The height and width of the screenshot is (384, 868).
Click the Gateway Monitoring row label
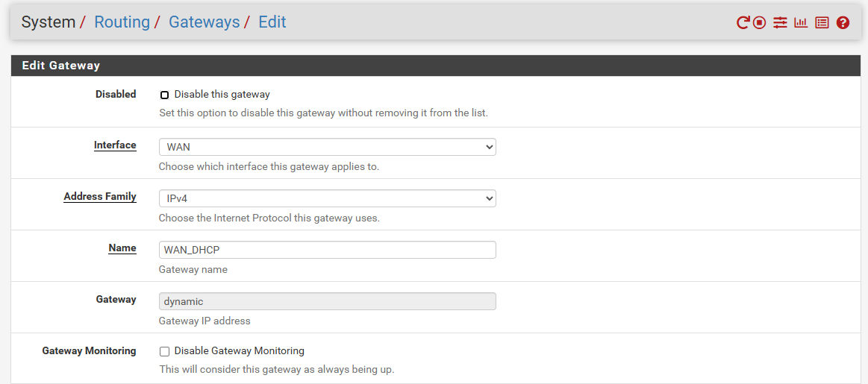[x=89, y=350]
